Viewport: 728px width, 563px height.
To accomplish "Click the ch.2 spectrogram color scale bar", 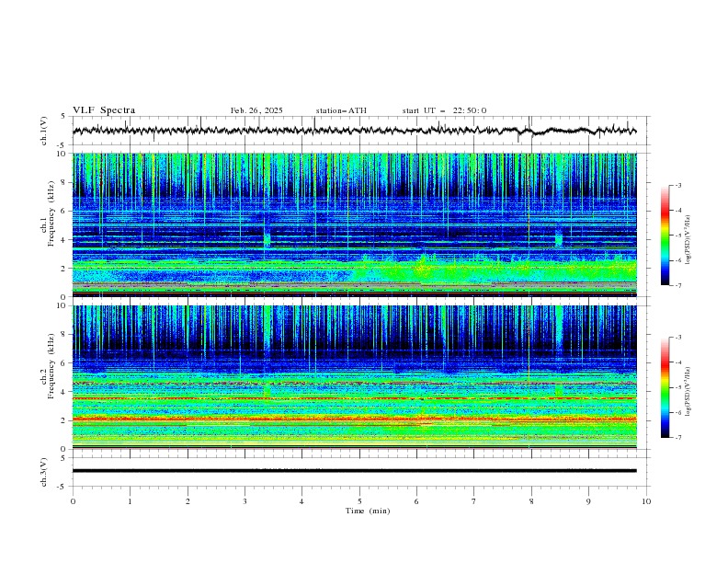I will click(x=665, y=387).
